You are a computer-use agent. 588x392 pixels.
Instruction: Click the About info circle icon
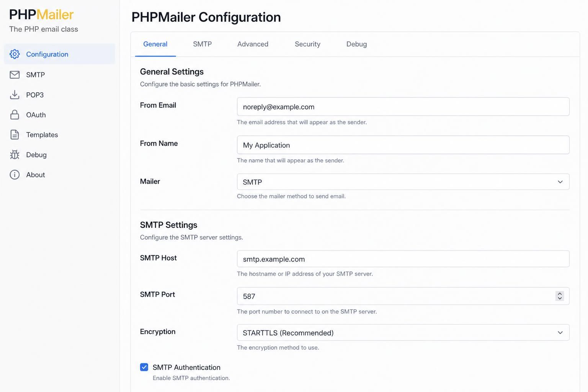(x=15, y=175)
